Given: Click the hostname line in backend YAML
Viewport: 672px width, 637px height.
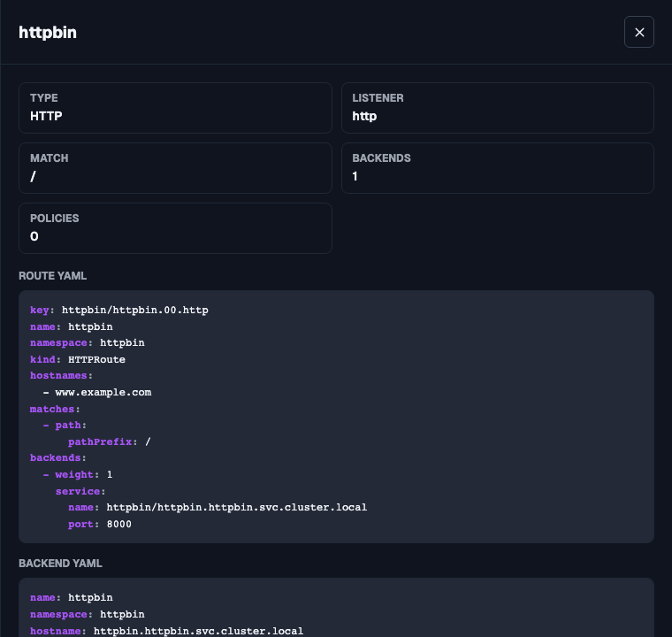Looking at the screenshot, I should pos(167,631).
